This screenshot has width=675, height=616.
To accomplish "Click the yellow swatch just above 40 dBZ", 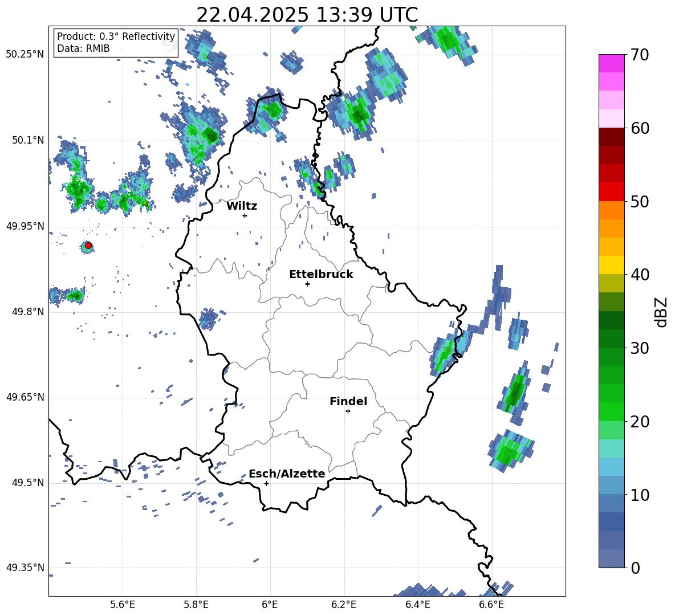I will coord(612,265).
